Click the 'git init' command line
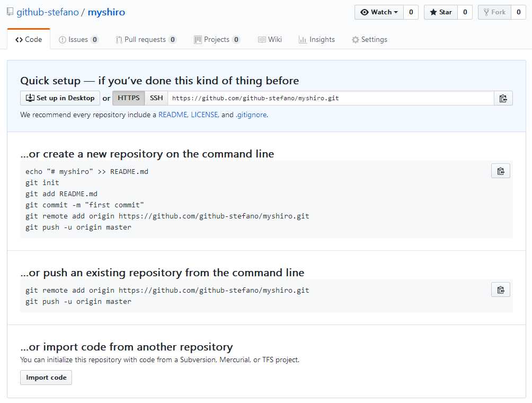Image resolution: width=532 pixels, height=403 pixels. (x=42, y=182)
